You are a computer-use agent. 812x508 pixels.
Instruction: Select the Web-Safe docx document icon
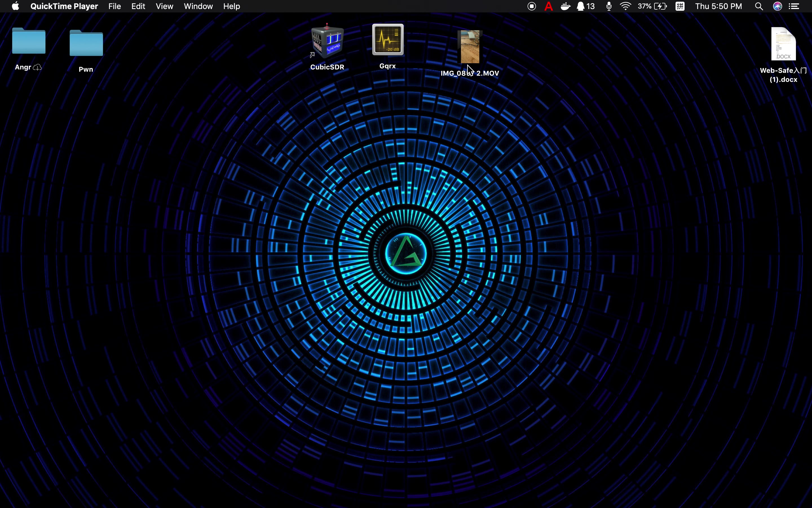tap(784, 44)
